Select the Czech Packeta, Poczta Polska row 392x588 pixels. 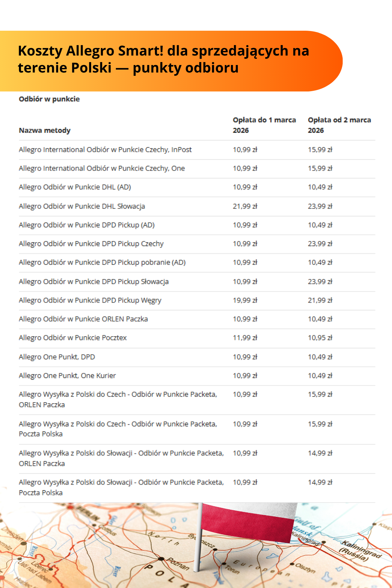click(118, 429)
